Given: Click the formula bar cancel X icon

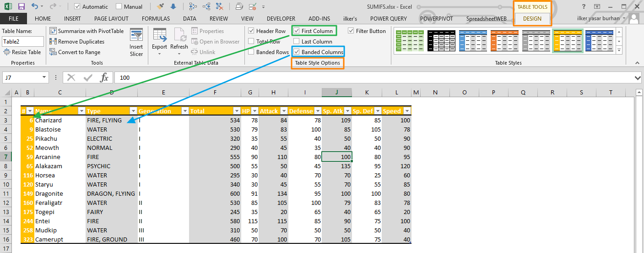Looking at the screenshot, I should pos(71,77).
